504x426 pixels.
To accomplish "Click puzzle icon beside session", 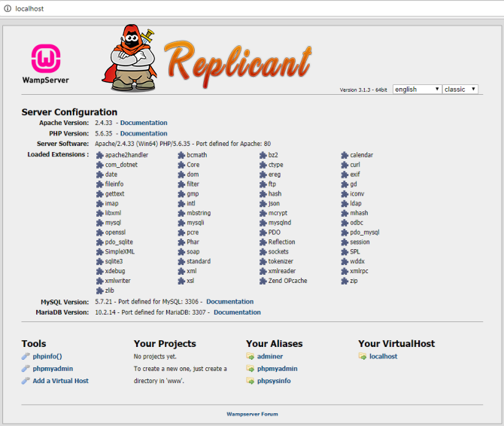I will pyautogui.click(x=345, y=242).
